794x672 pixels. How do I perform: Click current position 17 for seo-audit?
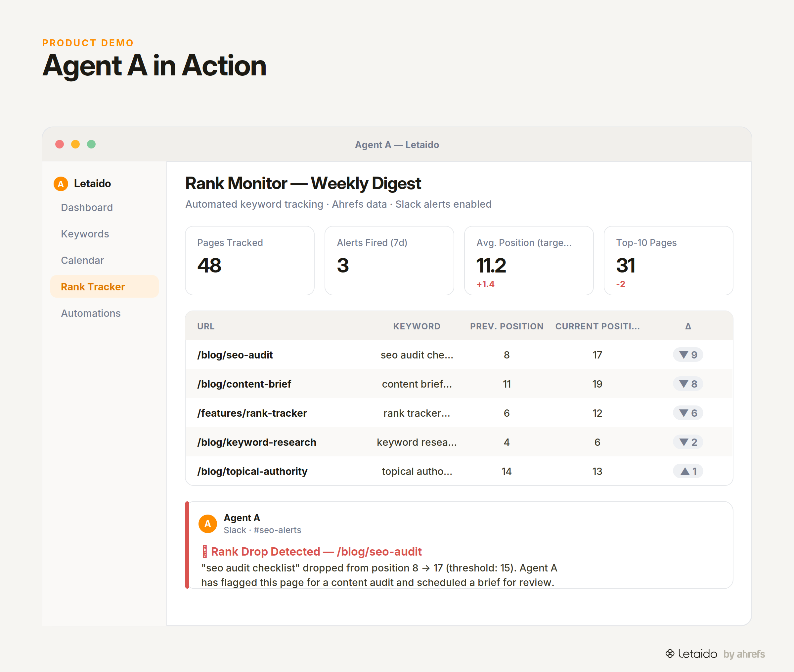pyautogui.click(x=597, y=355)
